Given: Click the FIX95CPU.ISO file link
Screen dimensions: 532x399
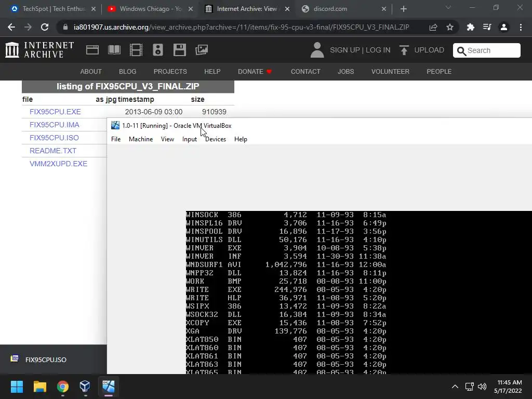Looking at the screenshot, I should point(54,137).
